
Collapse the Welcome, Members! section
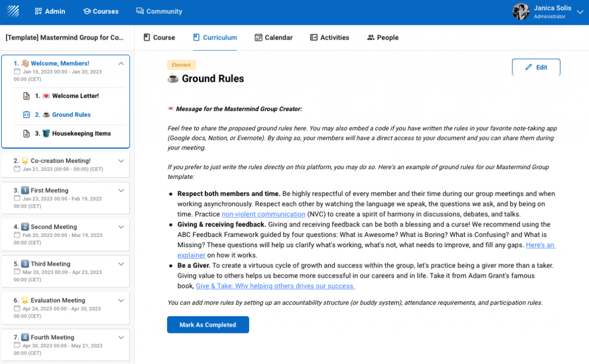pos(121,64)
